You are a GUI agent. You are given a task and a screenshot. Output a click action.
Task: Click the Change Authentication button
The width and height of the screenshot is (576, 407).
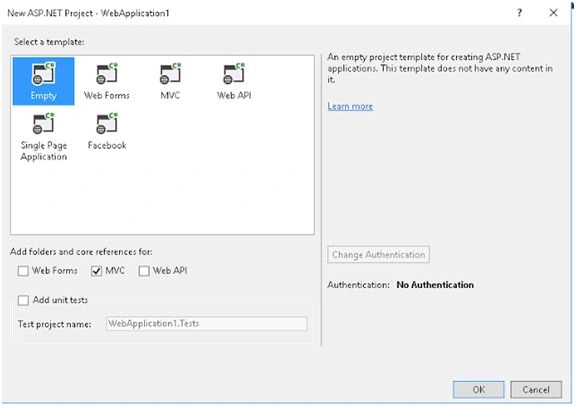pyautogui.click(x=378, y=255)
